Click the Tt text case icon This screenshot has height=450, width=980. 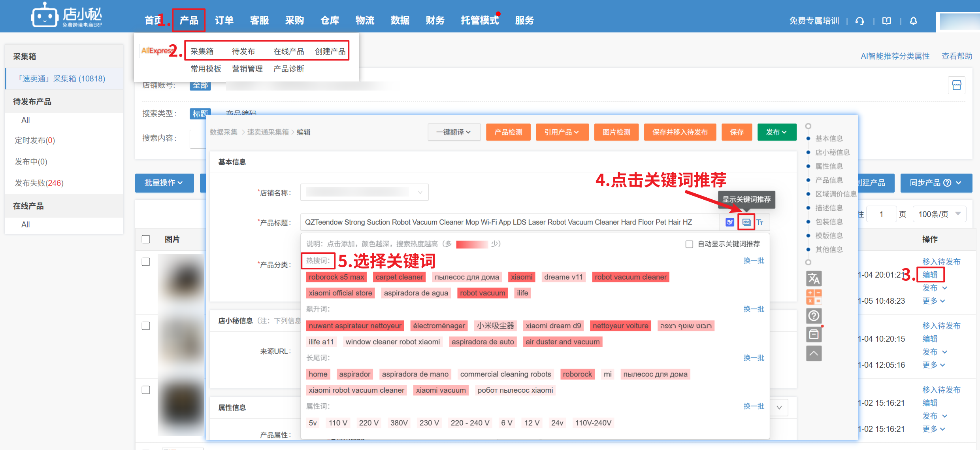[x=760, y=222]
